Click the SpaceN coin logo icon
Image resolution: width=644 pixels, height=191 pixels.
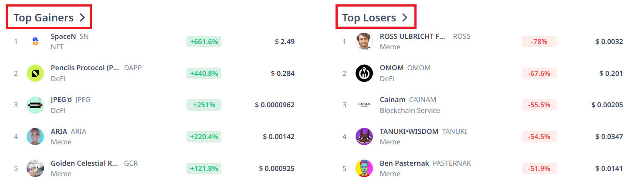pos(35,42)
